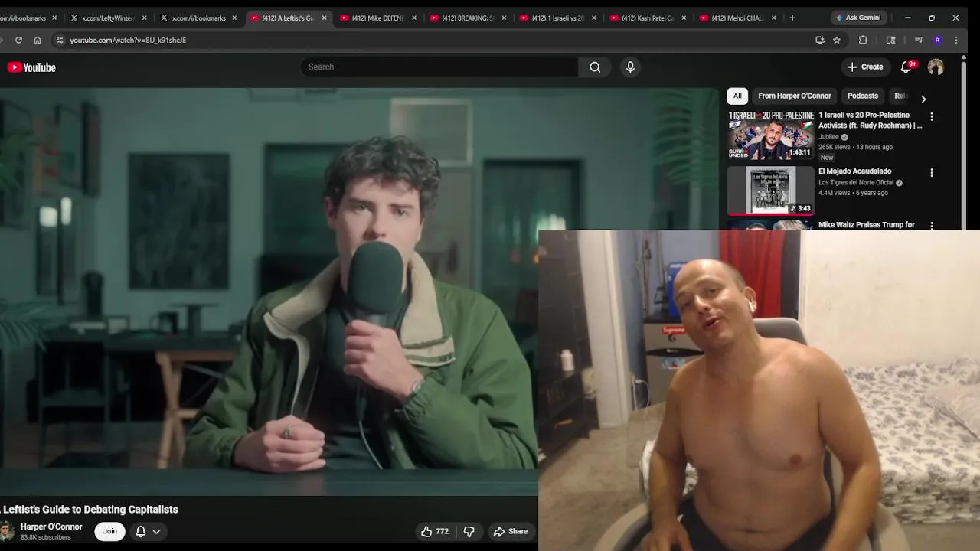Open Harper O'Connor channel name link

pyautogui.click(x=51, y=527)
